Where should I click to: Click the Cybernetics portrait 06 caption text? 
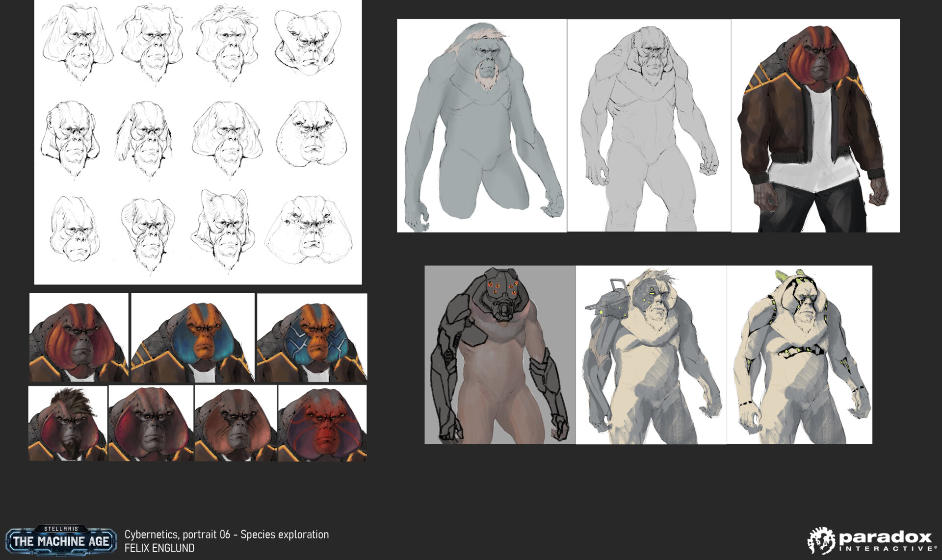point(226,535)
